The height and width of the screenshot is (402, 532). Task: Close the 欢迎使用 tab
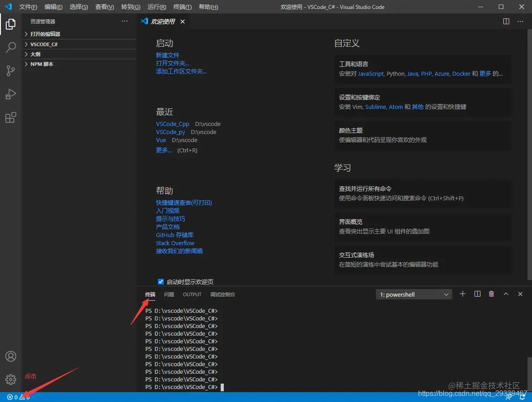point(183,22)
